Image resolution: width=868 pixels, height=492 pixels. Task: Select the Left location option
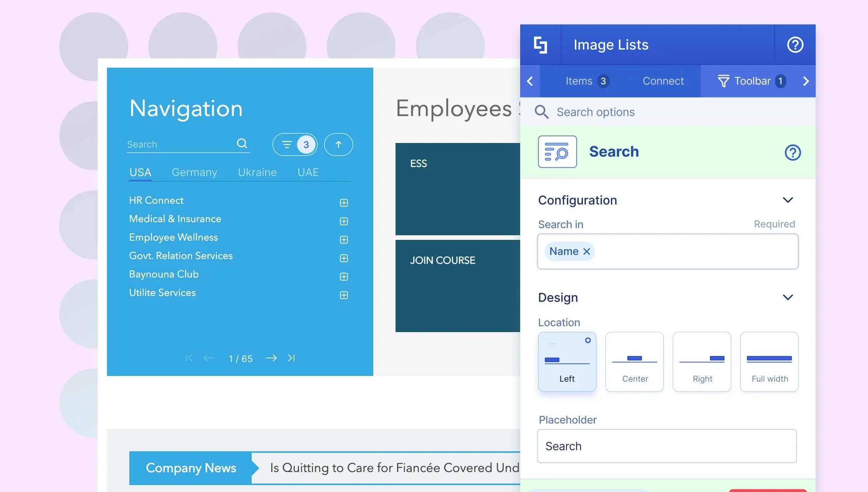[x=567, y=362]
